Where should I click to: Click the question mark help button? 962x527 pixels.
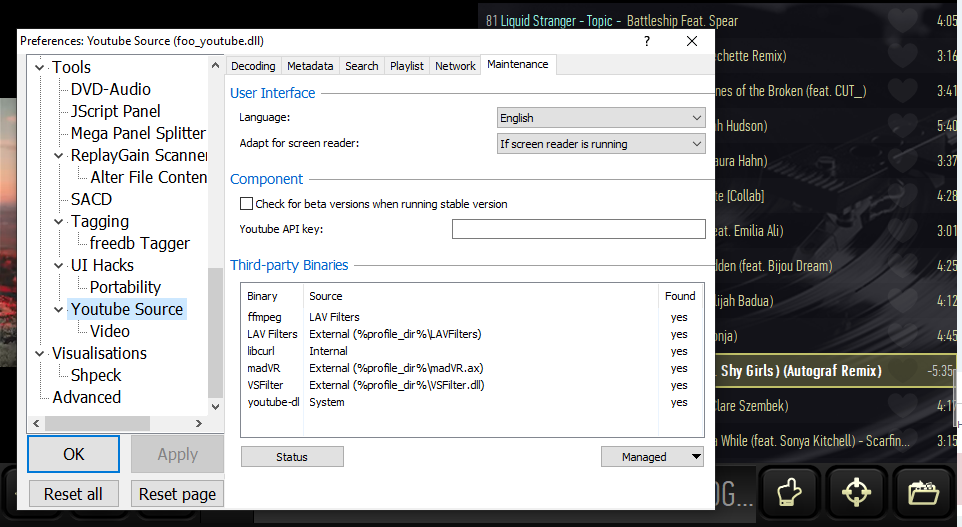coord(646,41)
